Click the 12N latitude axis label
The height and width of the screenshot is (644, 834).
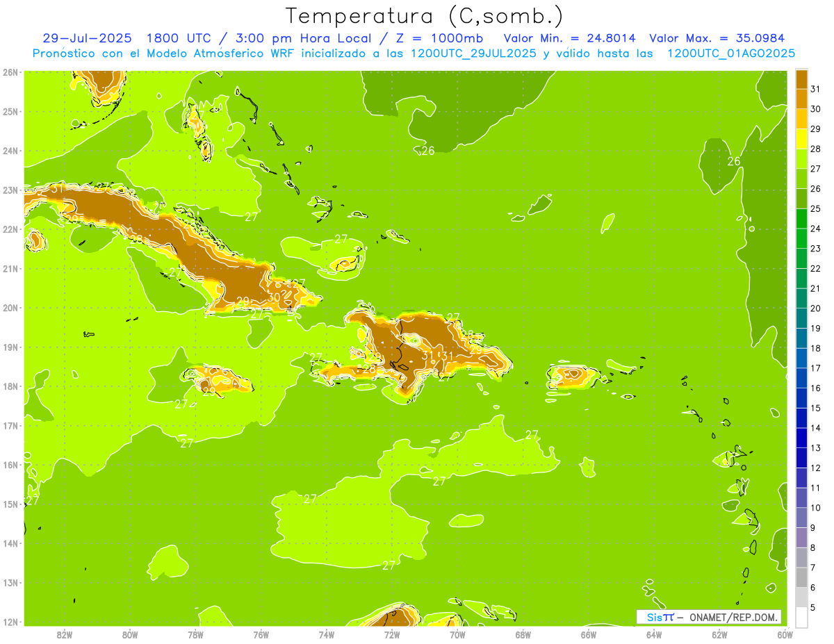coord(10,622)
